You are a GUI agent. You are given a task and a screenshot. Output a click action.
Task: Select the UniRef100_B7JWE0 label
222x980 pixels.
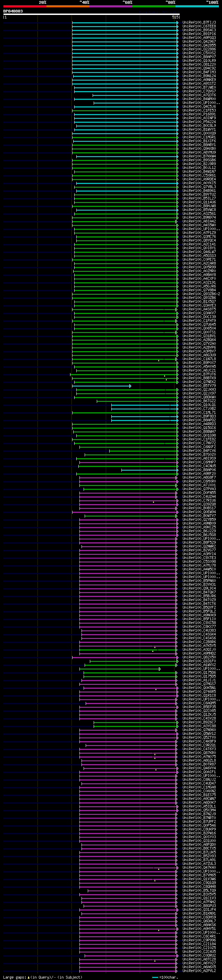click(x=199, y=88)
